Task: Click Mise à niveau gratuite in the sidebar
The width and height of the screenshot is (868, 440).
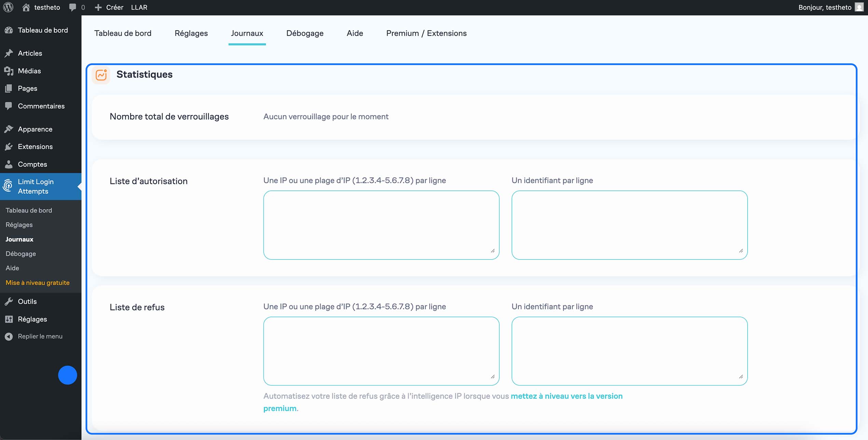Action: click(x=37, y=283)
